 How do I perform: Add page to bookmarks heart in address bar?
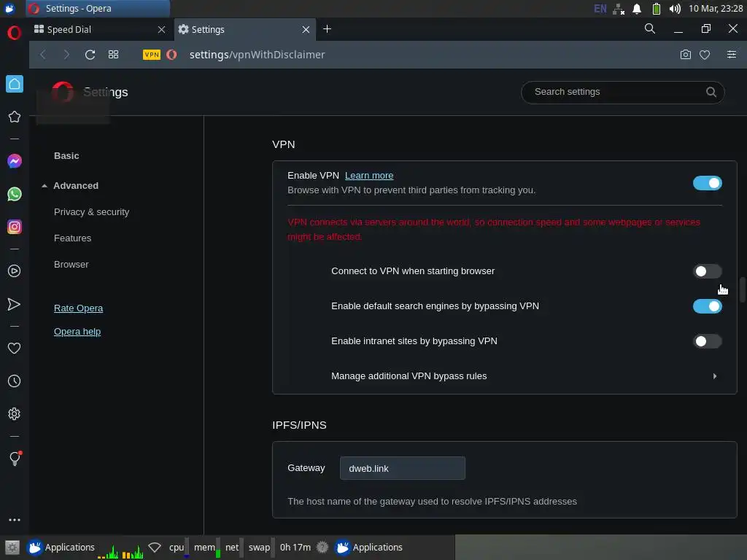click(705, 55)
